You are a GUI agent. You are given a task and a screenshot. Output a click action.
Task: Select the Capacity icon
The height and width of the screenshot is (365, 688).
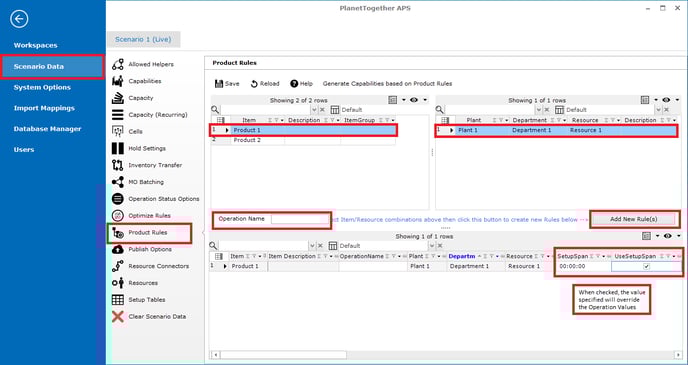(x=118, y=98)
